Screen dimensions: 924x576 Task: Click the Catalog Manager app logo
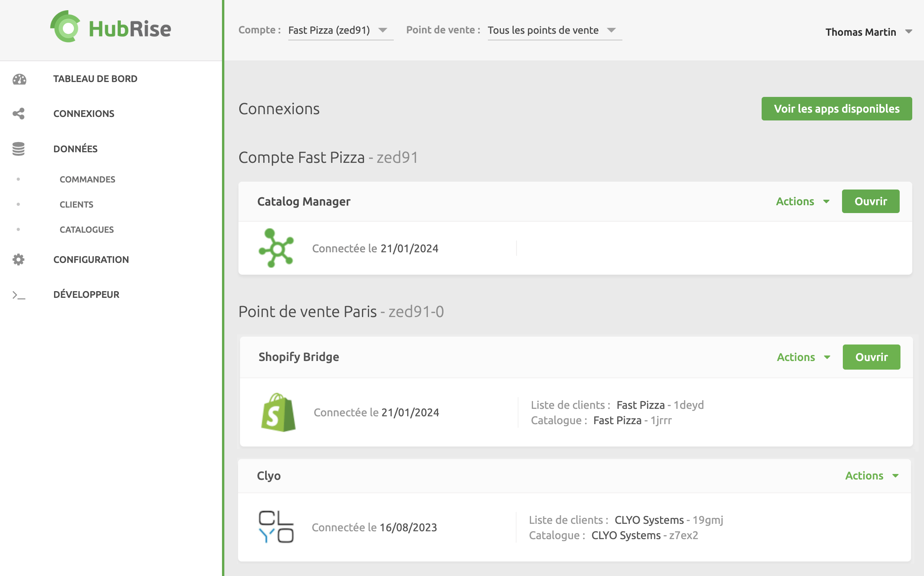(x=276, y=248)
